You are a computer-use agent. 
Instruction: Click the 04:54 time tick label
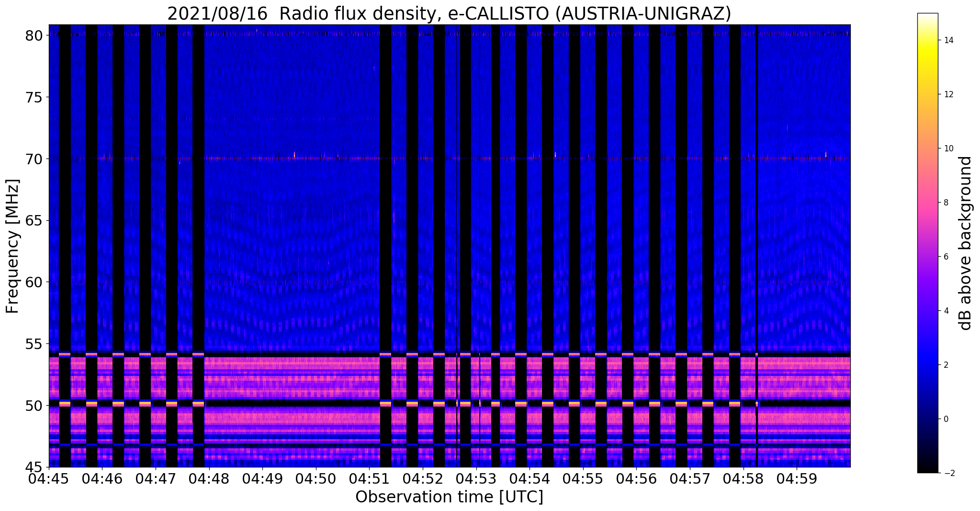tap(529, 479)
